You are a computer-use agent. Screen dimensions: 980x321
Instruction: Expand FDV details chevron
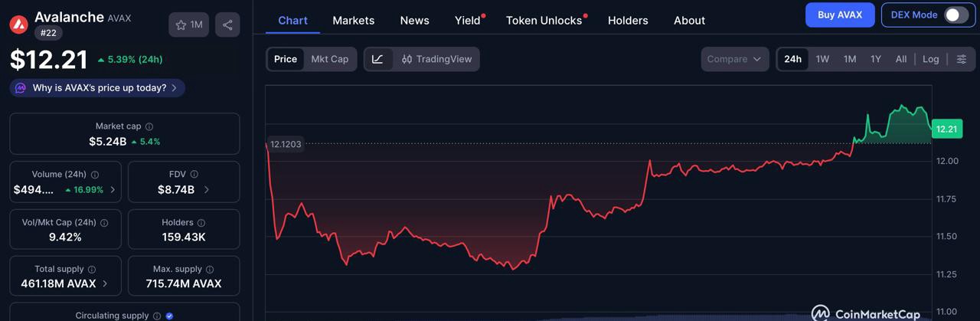pos(207,190)
